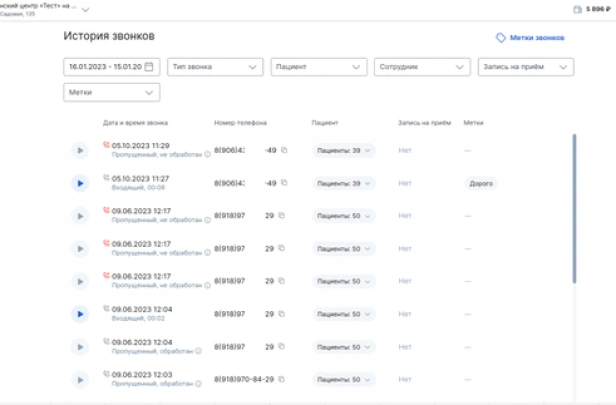
Task: Open the Пациент filter dropdown
Action: [x=318, y=67]
